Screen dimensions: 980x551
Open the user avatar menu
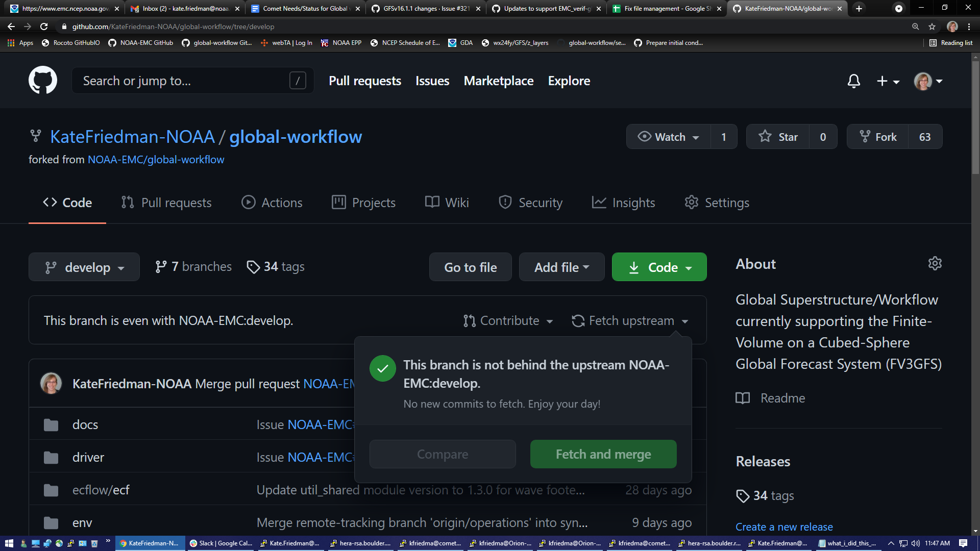tap(928, 81)
